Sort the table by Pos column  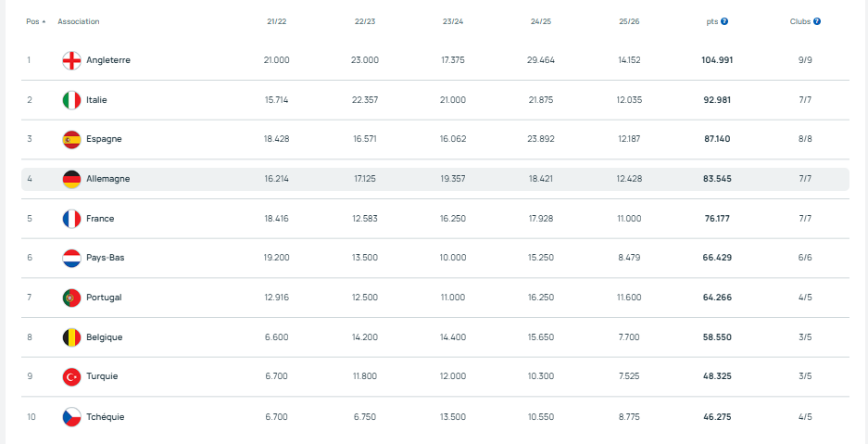tap(33, 21)
